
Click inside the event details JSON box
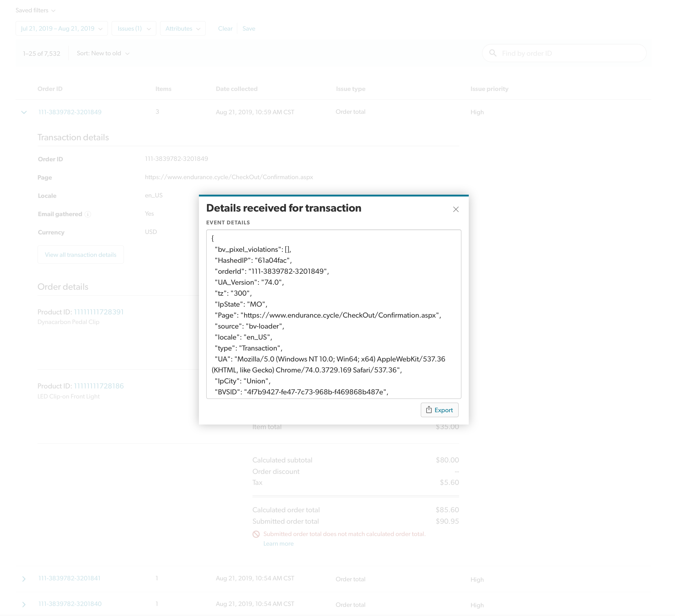[x=333, y=314]
